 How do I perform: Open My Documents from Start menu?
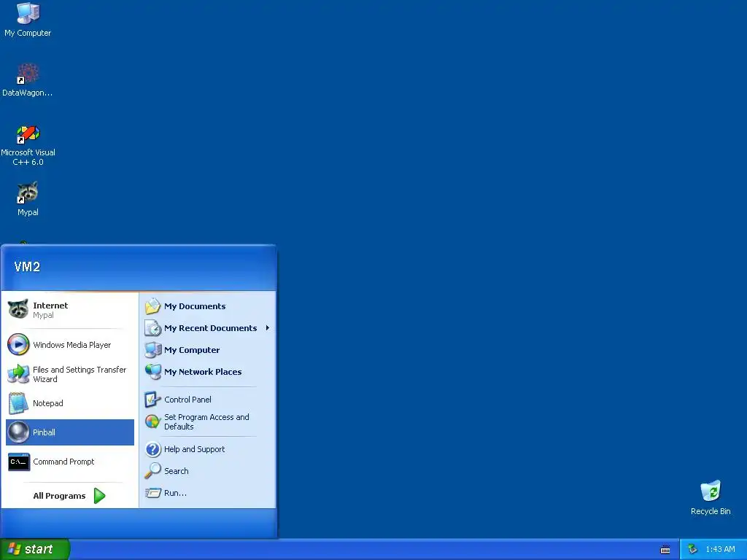pos(207,306)
